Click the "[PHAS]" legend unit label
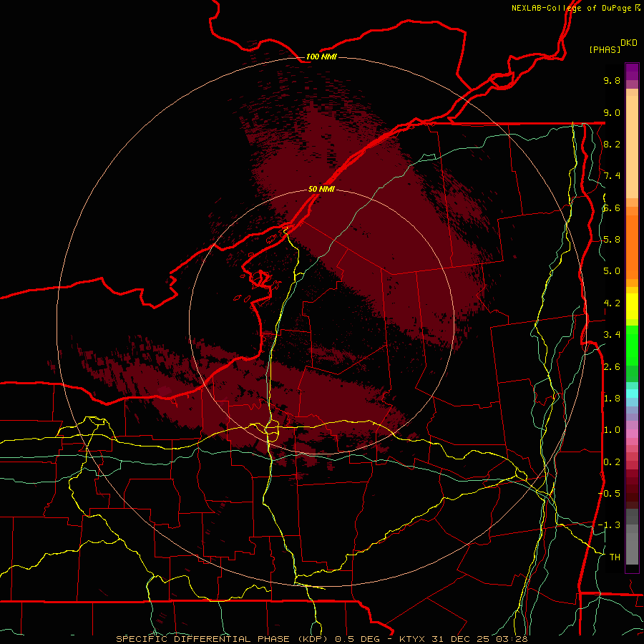Viewport: 644px width, 644px height. (x=605, y=49)
